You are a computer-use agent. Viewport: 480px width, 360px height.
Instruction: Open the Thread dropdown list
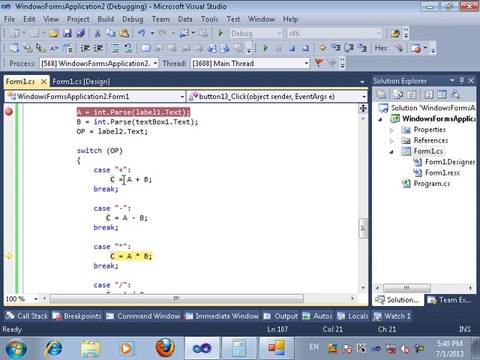click(x=306, y=63)
